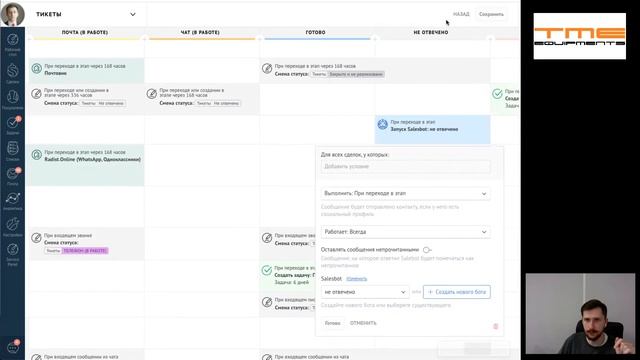Image resolution: width=640 pixels, height=360 pixels.
Task: Click the webcam video thumbnail
Action: tap(580, 313)
